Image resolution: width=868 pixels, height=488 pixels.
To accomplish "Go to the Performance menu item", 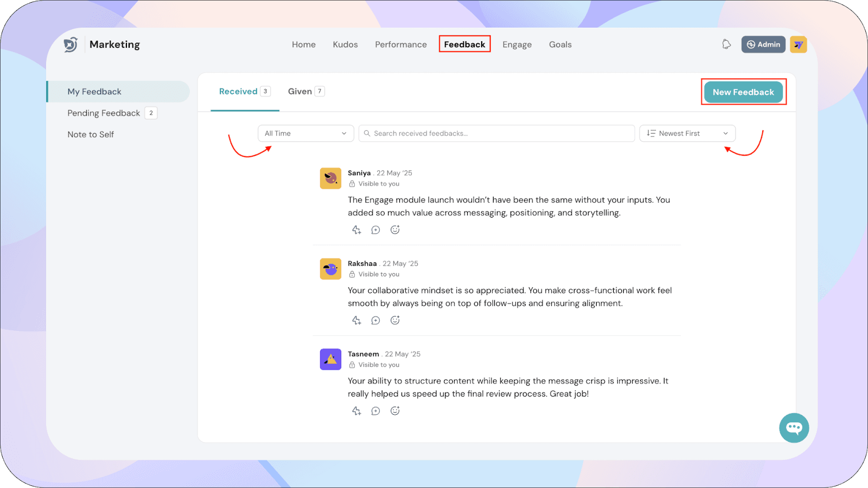I will [x=400, y=44].
